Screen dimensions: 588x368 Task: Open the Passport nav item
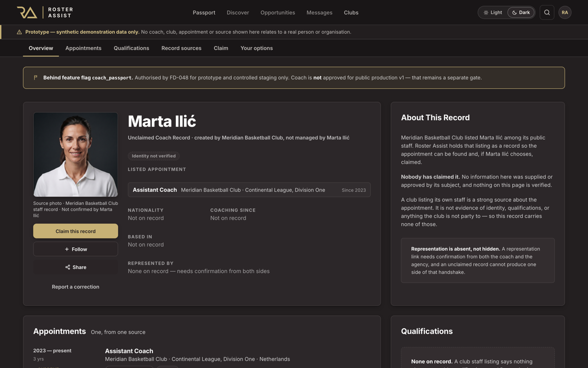pos(204,12)
